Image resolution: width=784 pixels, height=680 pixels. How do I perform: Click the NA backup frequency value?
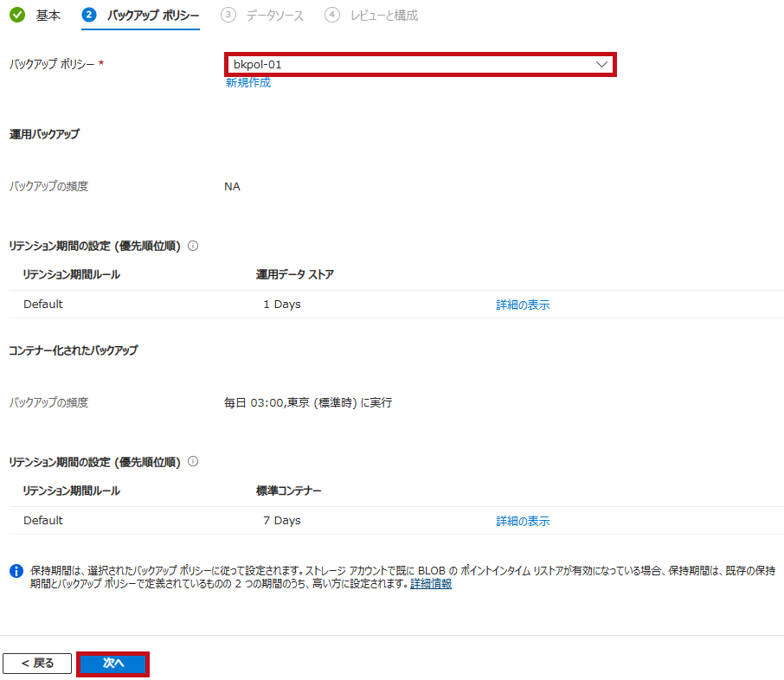(x=232, y=187)
